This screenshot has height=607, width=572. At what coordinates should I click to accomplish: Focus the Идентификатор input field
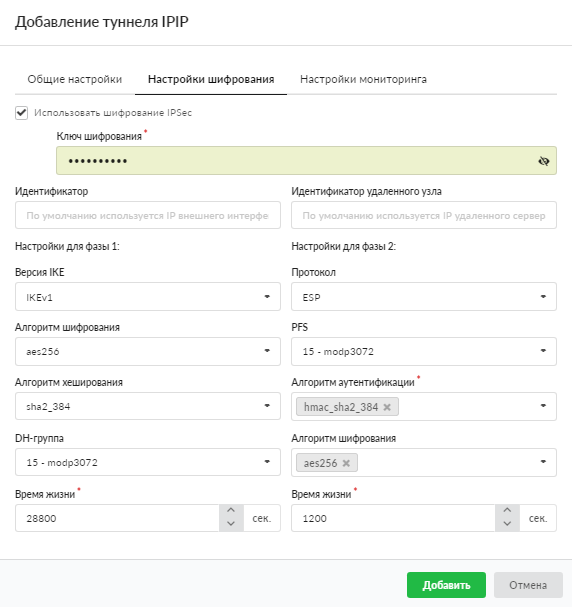pos(148,215)
